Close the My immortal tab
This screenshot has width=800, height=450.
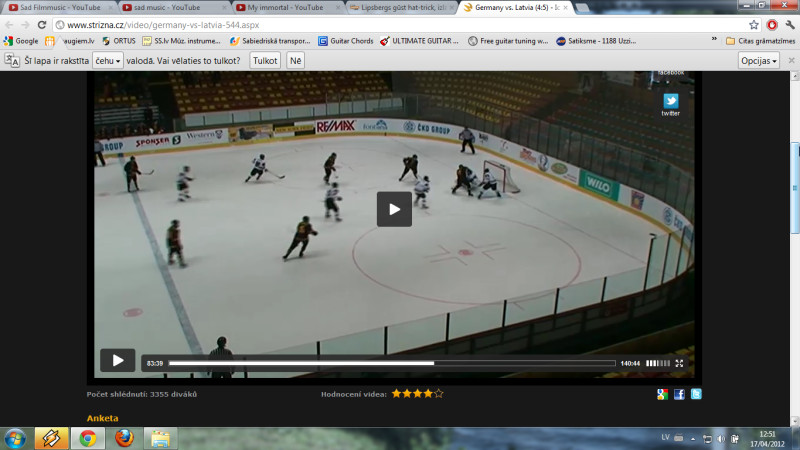(x=337, y=8)
